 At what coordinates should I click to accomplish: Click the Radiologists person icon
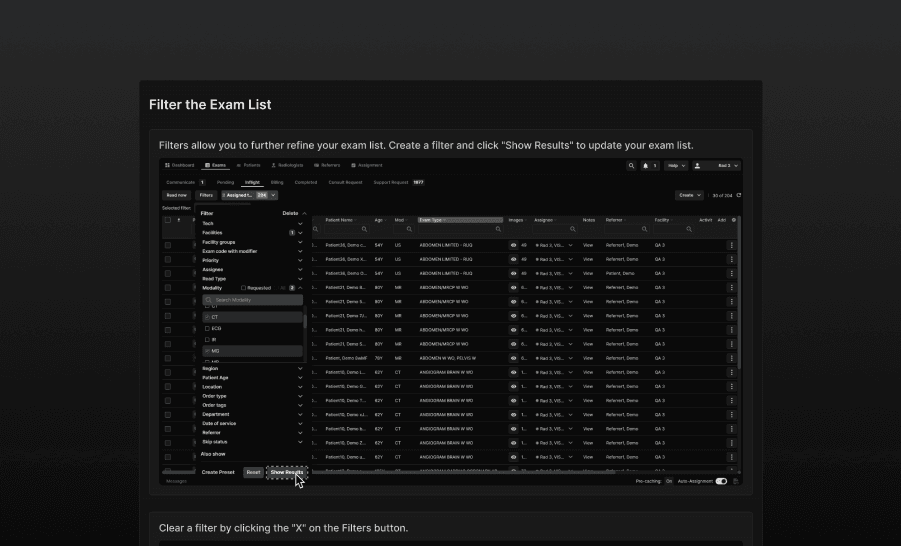[274, 166]
